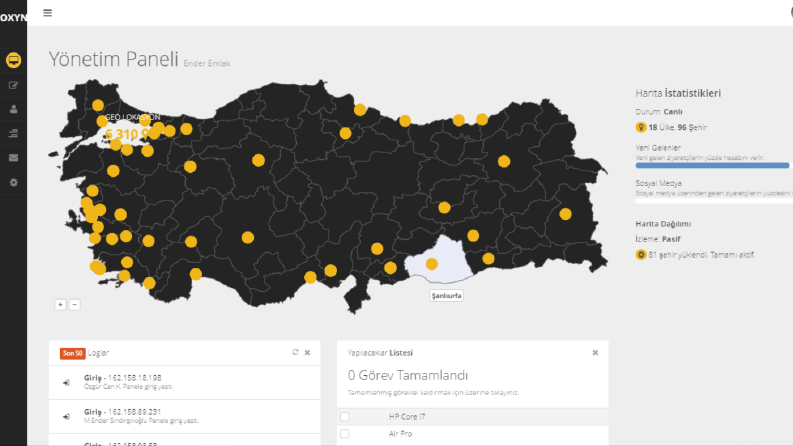
Task: Zoom in the map with plus button
Action: point(60,304)
